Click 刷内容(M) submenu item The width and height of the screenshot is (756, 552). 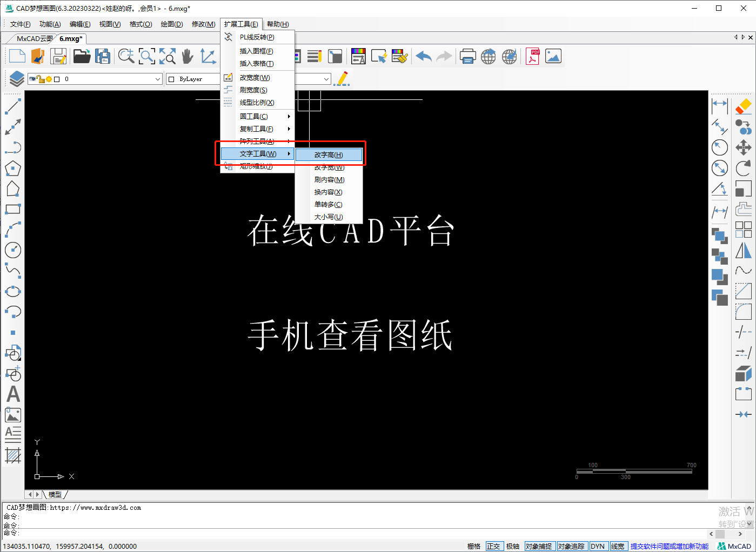coord(329,180)
